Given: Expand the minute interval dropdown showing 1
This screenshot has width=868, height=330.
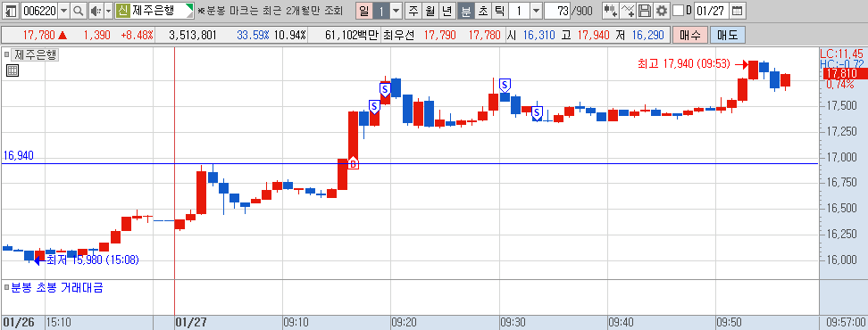Looking at the screenshot, I should 537,10.
